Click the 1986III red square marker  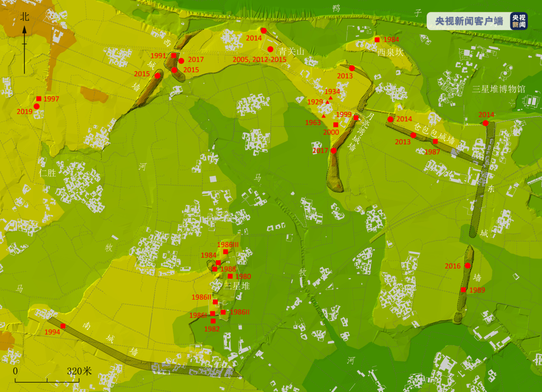click(225, 252)
